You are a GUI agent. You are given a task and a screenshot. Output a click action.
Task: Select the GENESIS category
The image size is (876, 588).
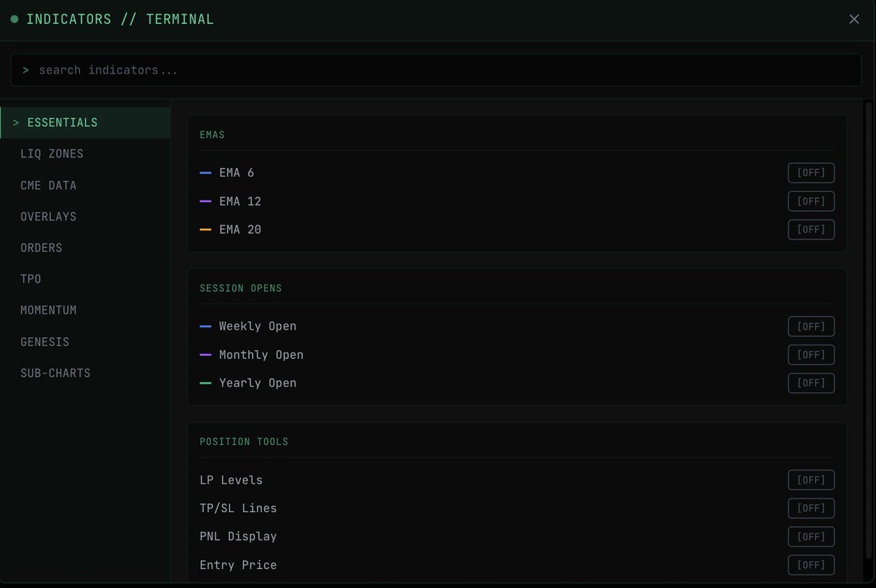85,341
